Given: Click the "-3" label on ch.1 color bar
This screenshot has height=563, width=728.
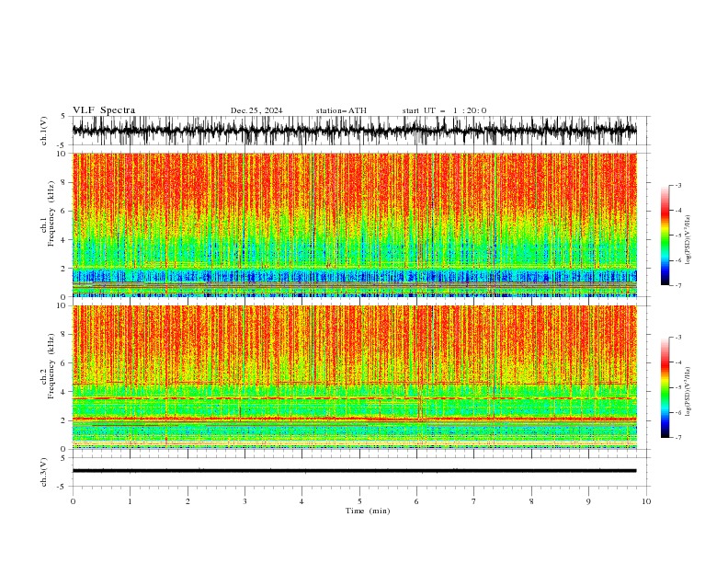Looking at the screenshot, I should coord(678,185).
